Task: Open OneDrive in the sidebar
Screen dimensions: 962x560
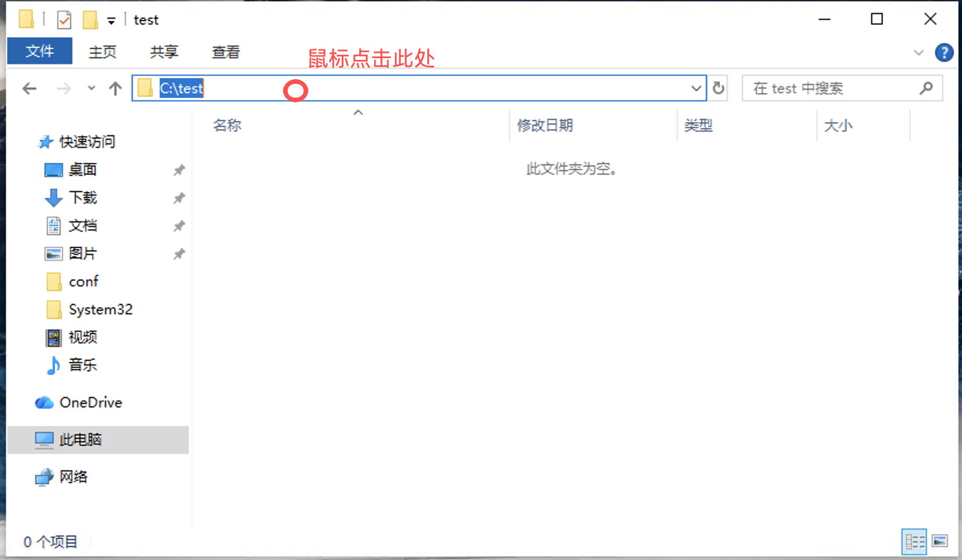Action: click(90, 402)
